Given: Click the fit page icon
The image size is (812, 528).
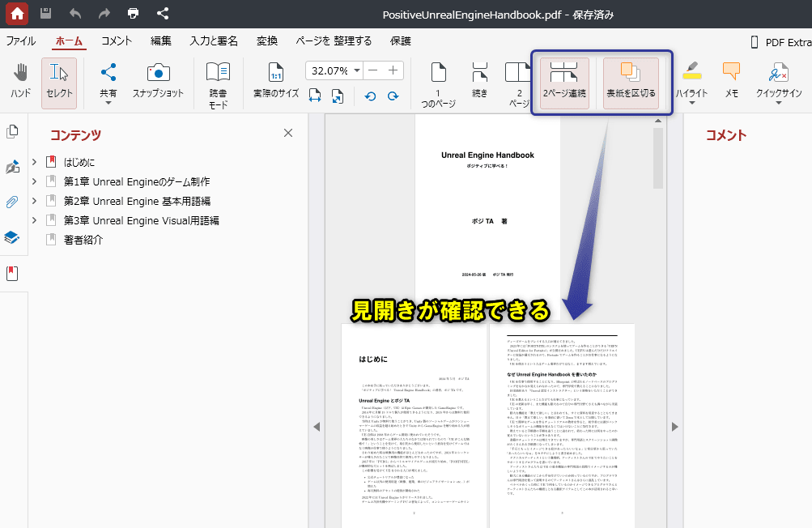Looking at the screenshot, I should [337, 96].
